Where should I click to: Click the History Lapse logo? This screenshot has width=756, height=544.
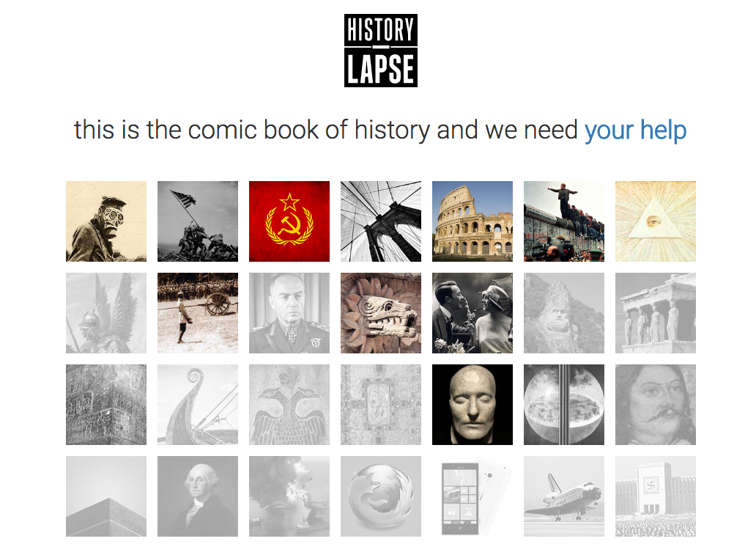(380, 50)
